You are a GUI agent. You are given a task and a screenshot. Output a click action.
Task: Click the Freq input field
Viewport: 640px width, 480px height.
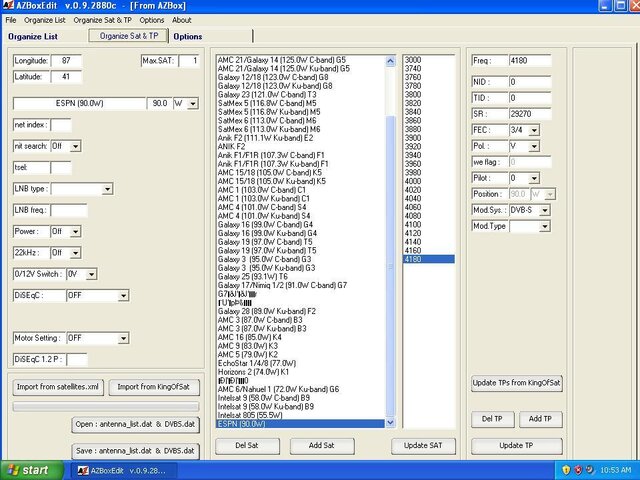pos(530,61)
